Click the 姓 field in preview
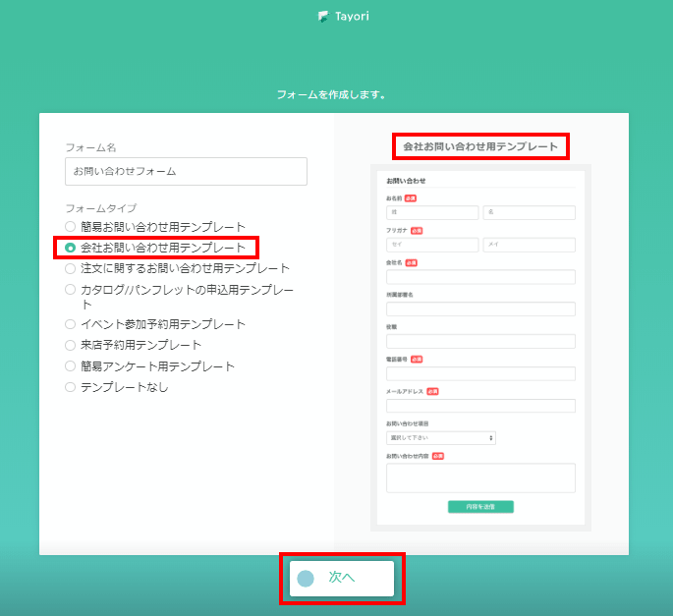This screenshot has width=673, height=616. 432,212
